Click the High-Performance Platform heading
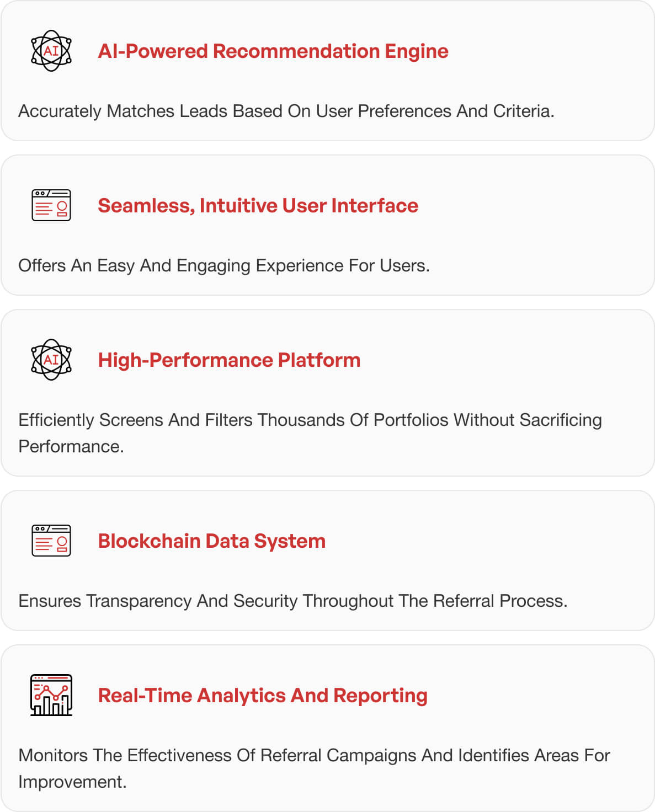This screenshot has height=812, width=655. (x=230, y=360)
